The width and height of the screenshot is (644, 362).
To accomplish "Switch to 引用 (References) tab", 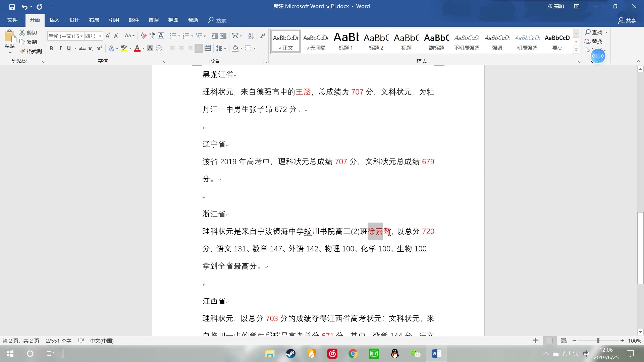I will [x=114, y=20].
